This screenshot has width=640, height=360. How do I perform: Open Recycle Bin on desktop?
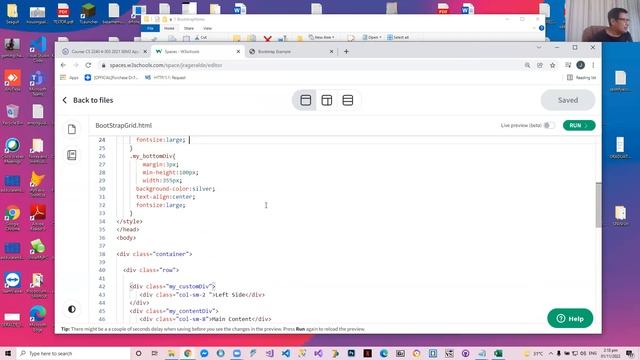12,116
